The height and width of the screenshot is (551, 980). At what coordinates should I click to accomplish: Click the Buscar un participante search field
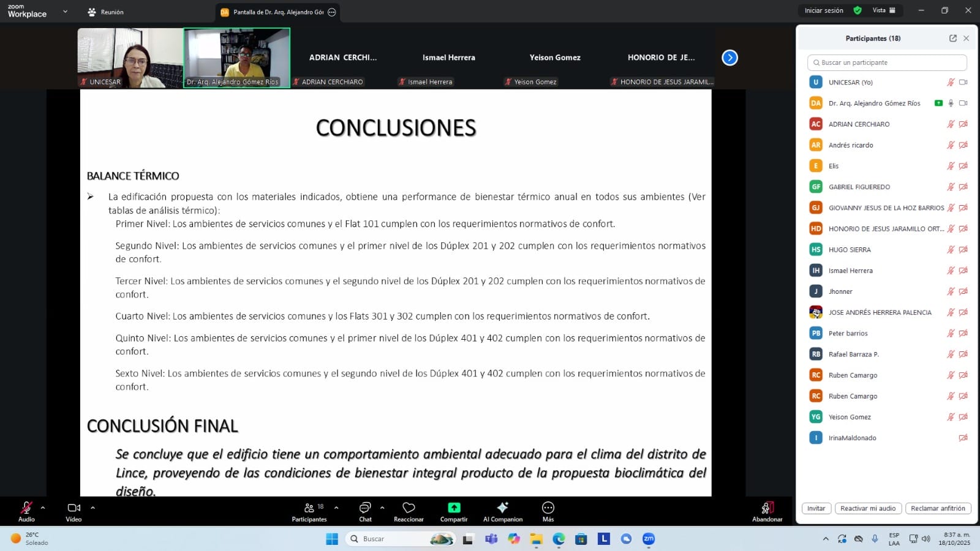pyautogui.click(x=887, y=62)
